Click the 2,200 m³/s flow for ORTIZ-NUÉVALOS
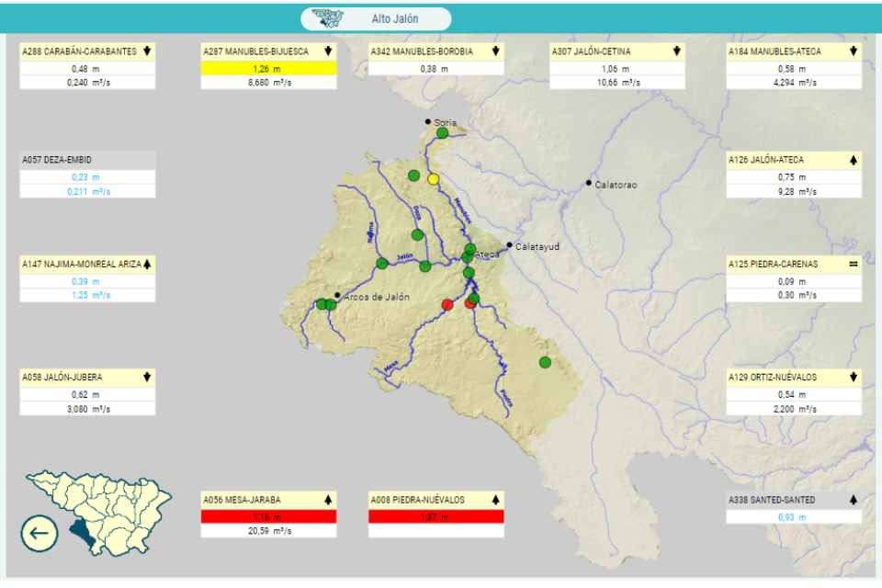 (795, 409)
